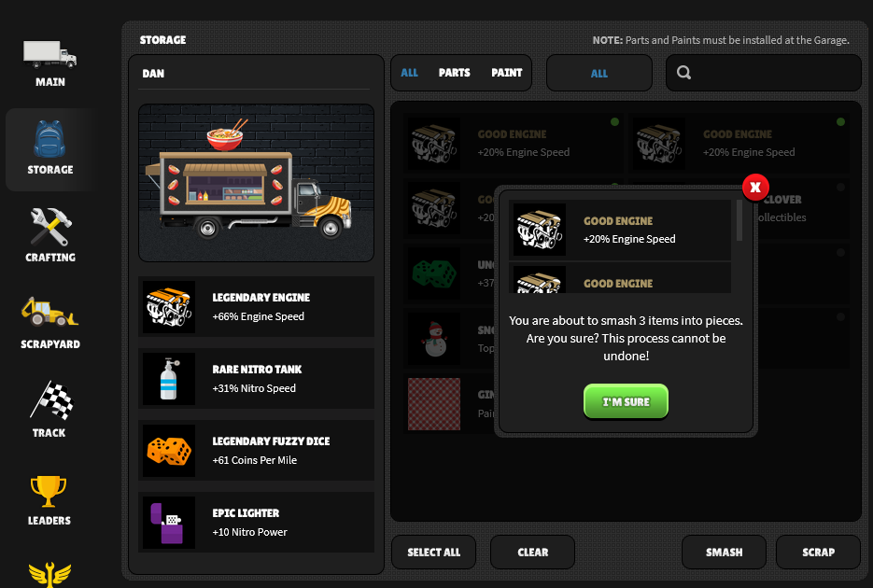
Task: Go to Crafting tools icon
Action: (50, 227)
